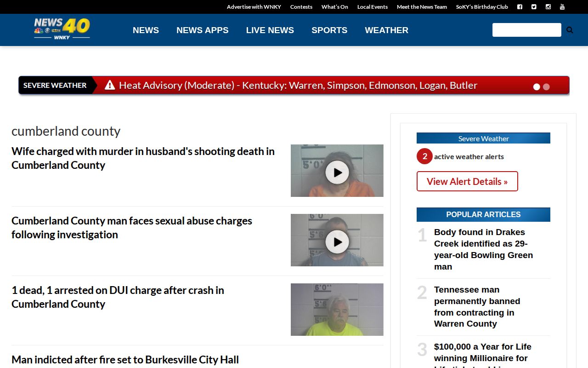Click the search text field

coord(527,30)
